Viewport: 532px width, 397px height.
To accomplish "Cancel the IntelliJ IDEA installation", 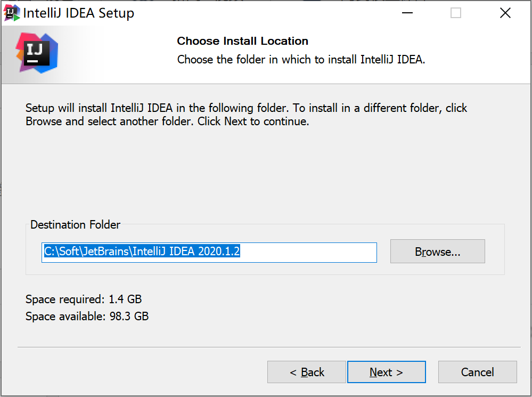I will tap(477, 371).
